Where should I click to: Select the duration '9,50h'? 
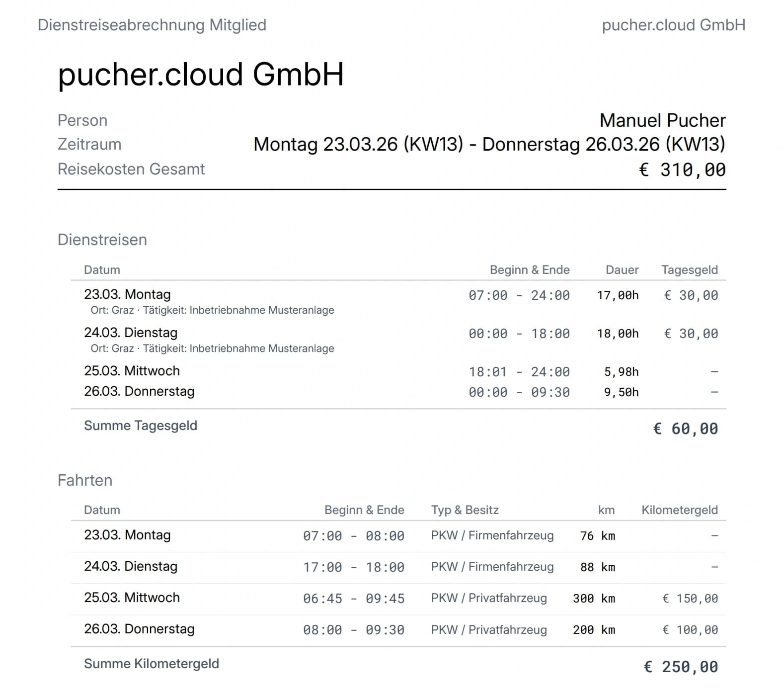[x=622, y=392]
